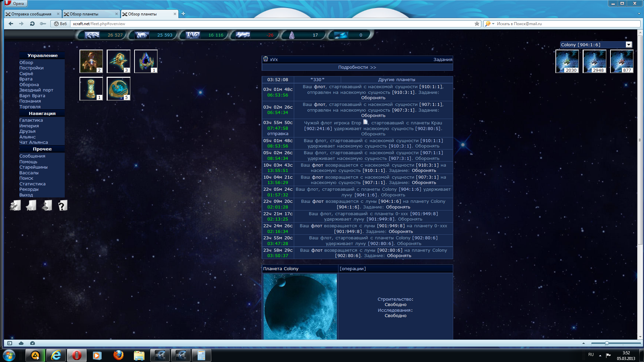Adjust the zoom slider in the status bar
The height and width of the screenshot is (362, 644).
(x=606, y=343)
